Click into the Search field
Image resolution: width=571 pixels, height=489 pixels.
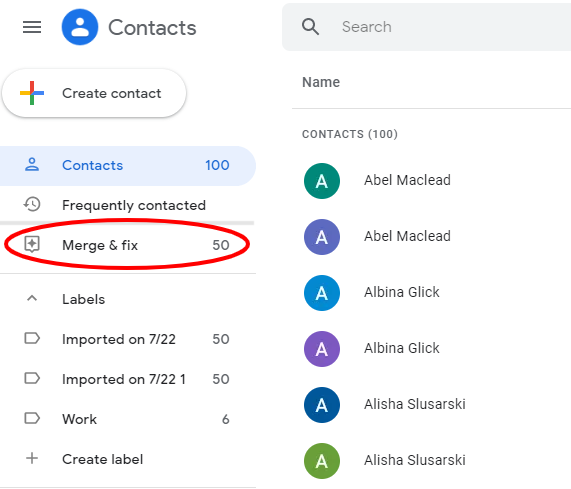tap(426, 27)
